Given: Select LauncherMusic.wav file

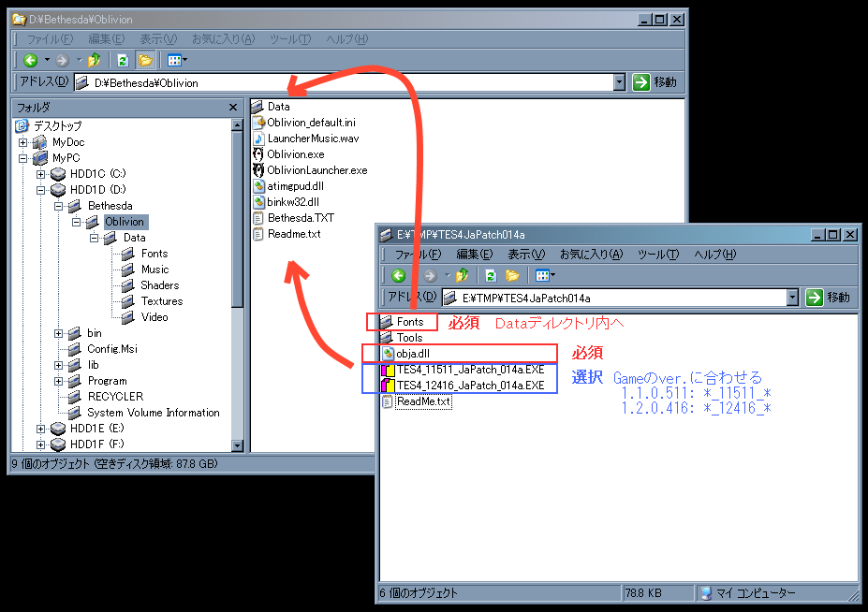Looking at the screenshot, I should [306, 138].
